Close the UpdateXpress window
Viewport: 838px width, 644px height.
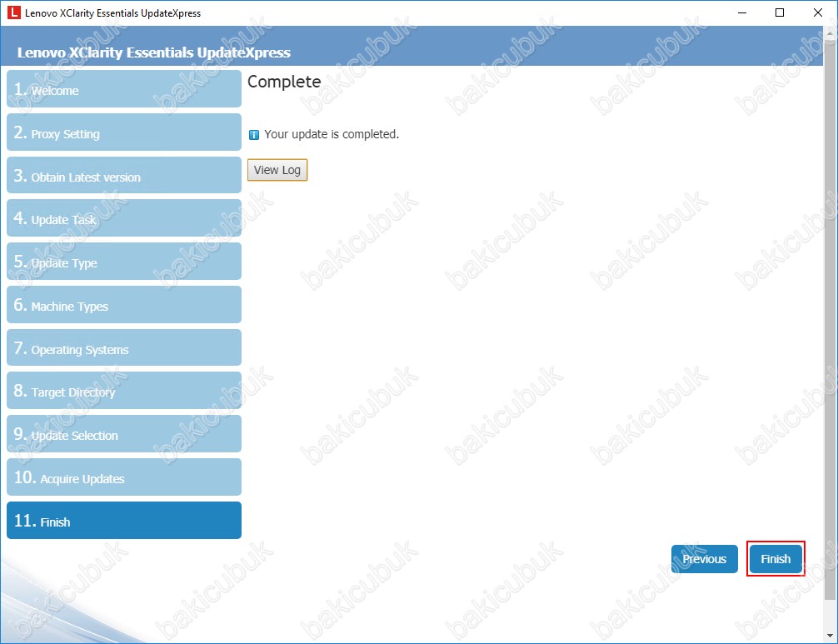pos(818,12)
